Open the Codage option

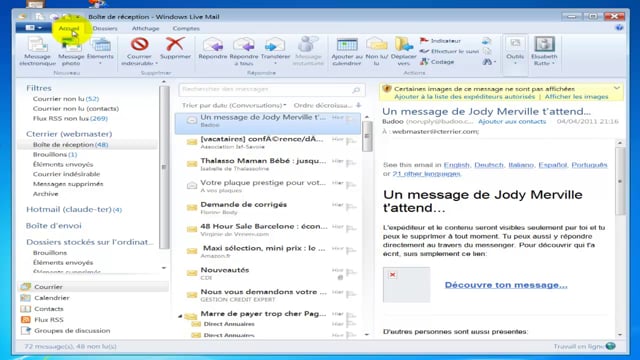click(x=437, y=62)
